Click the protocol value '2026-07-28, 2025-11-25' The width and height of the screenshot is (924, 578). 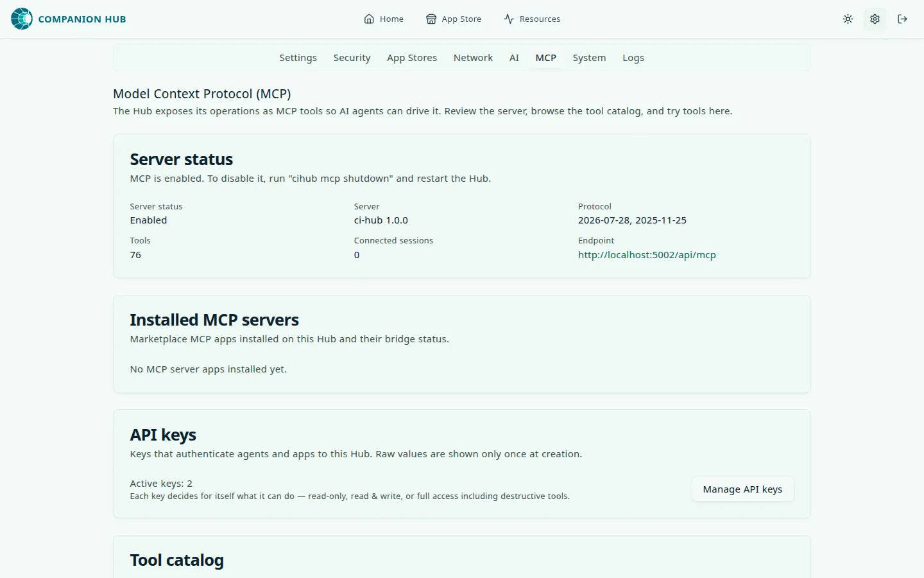[x=632, y=220]
